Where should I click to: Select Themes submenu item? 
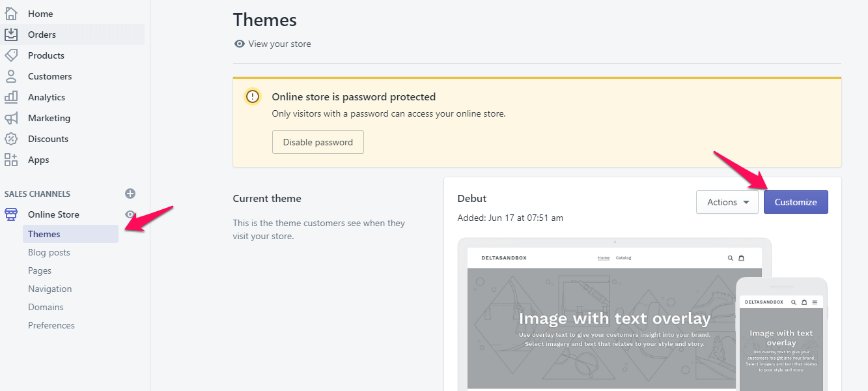tap(70, 234)
